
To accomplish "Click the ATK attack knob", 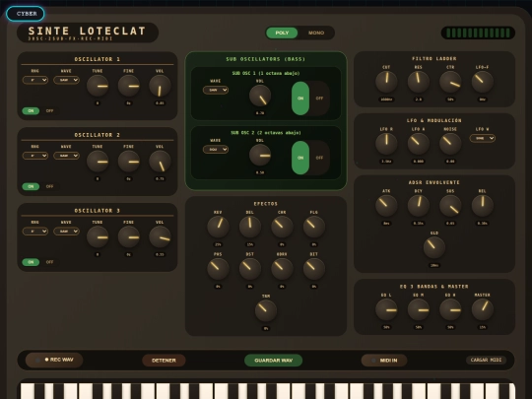I will [386, 206].
